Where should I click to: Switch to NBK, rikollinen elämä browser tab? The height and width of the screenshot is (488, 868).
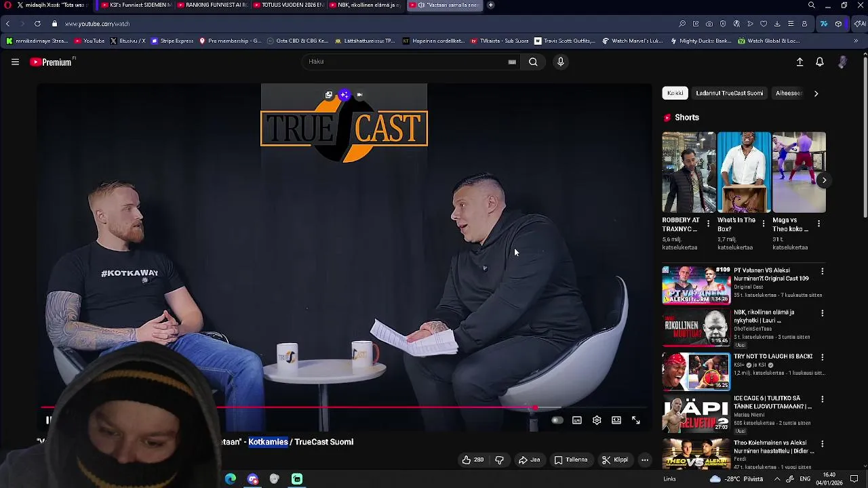(366, 5)
